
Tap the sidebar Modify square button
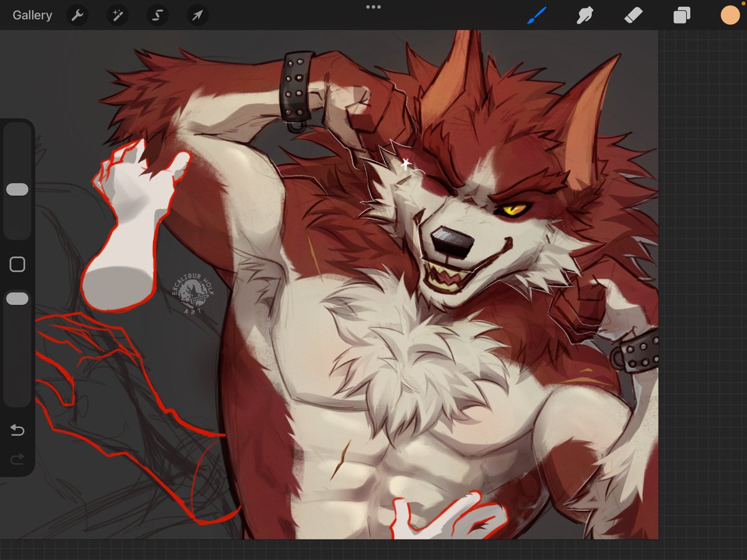pos(17,264)
